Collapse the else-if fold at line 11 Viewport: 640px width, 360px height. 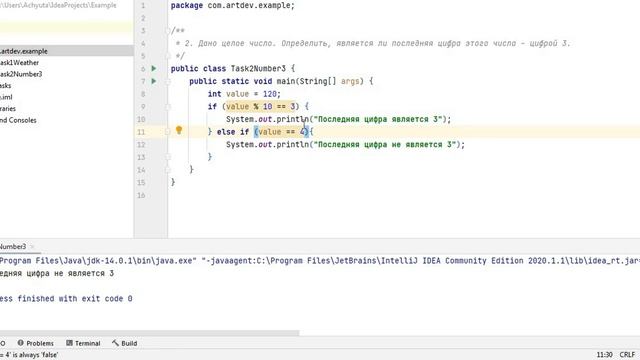coord(167,132)
